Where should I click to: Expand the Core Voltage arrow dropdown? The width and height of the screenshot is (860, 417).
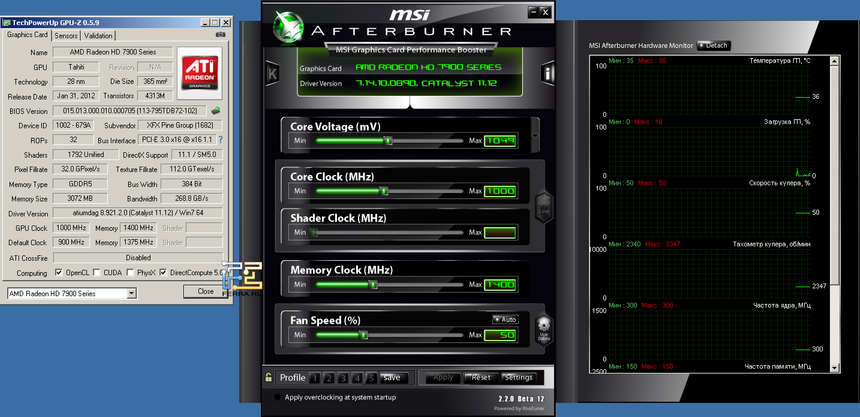535,135
